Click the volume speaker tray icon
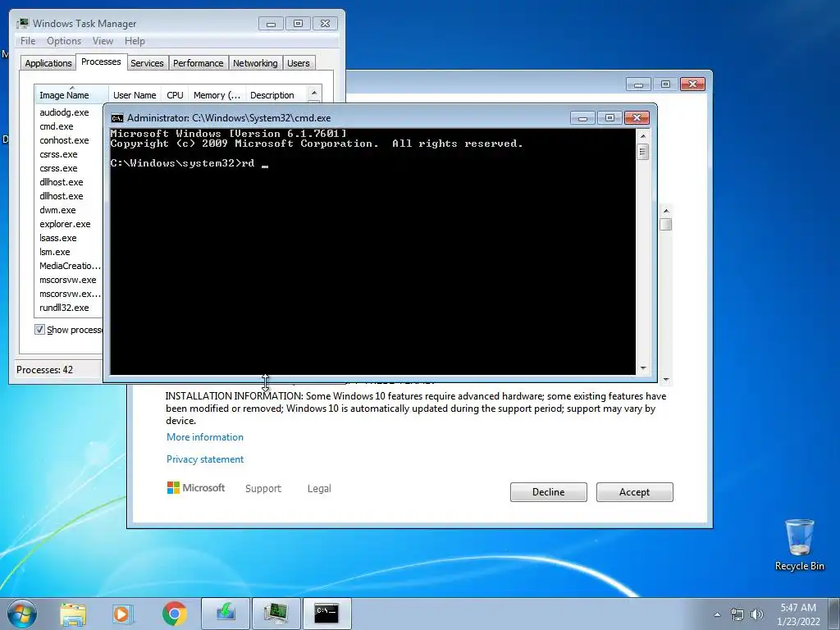Image resolution: width=840 pixels, height=630 pixels. [757, 614]
